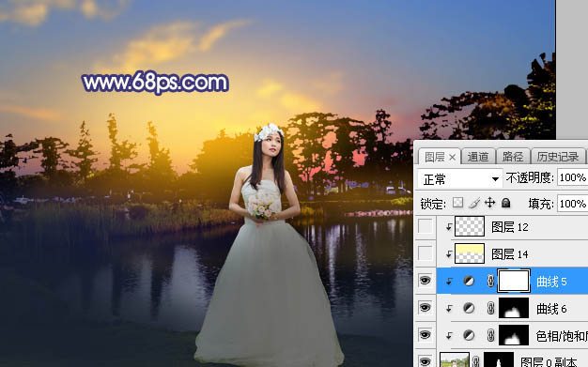Close the 图层 tab with its x
The image size is (588, 367).
pyautogui.click(x=452, y=158)
